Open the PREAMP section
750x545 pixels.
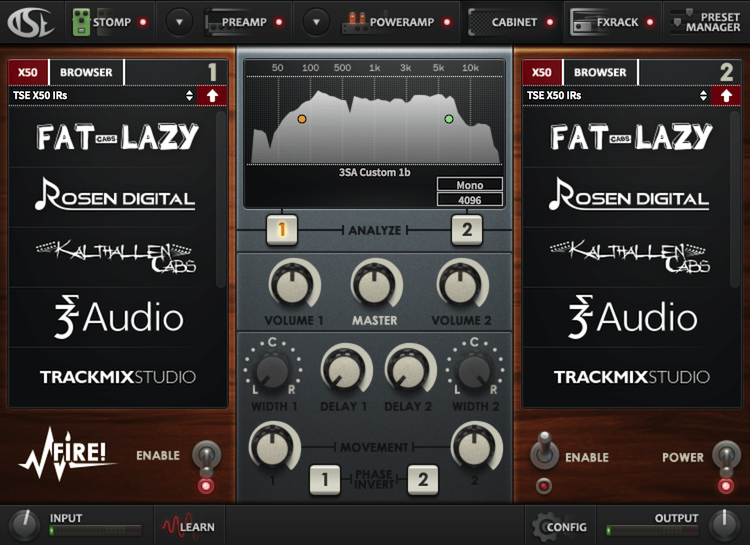pos(244,22)
